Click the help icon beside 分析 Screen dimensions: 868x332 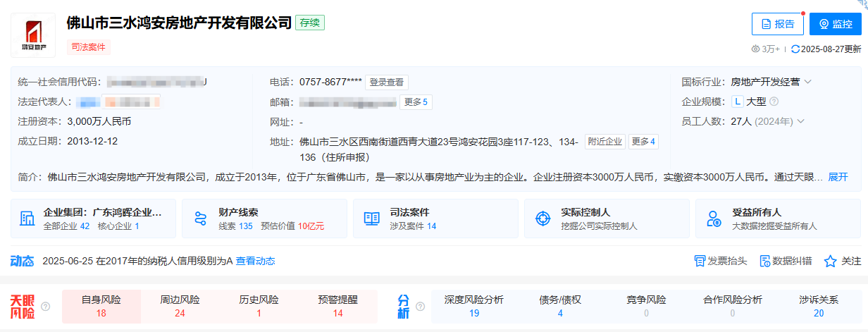pyautogui.click(x=421, y=307)
